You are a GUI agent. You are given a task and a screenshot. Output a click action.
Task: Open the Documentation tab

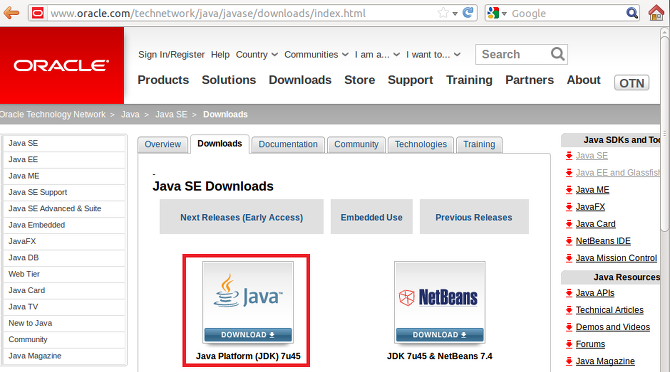(288, 144)
